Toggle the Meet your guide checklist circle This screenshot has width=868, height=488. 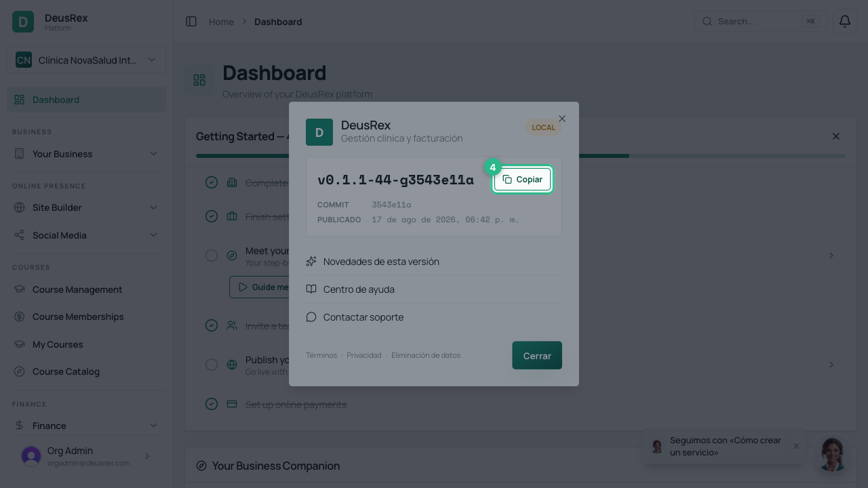(212, 256)
